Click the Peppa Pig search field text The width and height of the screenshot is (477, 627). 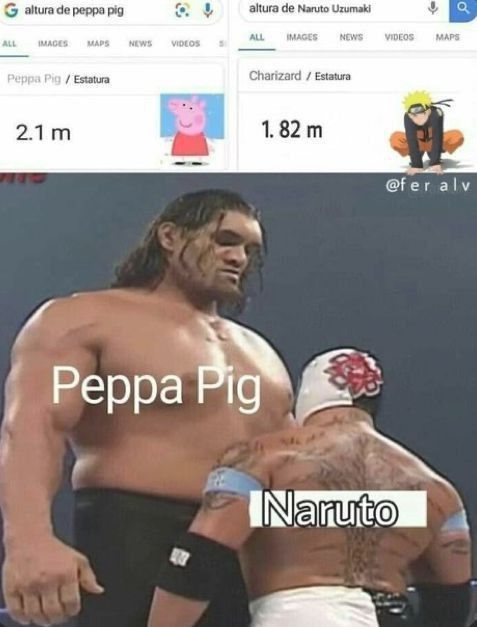(x=74, y=10)
